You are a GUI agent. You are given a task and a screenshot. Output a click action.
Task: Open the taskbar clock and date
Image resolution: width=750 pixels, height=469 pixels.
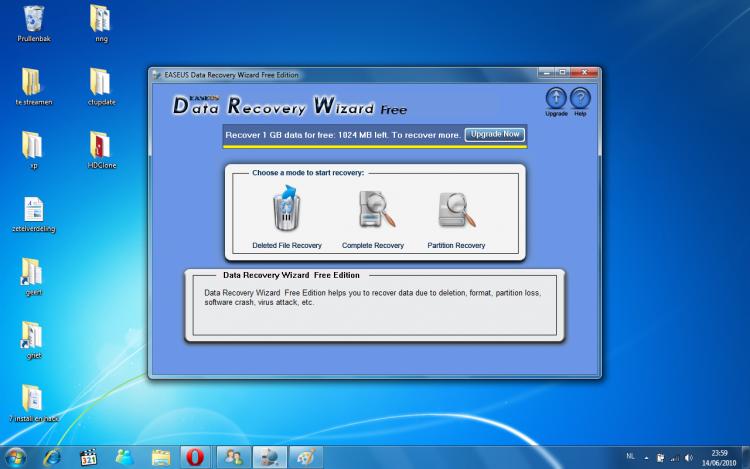click(x=720, y=456)
